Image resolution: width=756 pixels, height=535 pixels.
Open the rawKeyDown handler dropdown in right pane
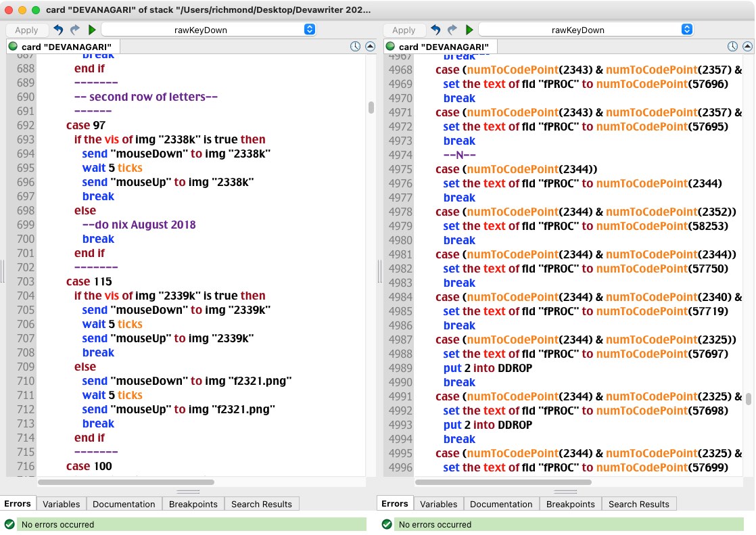[x=586, y=30]
